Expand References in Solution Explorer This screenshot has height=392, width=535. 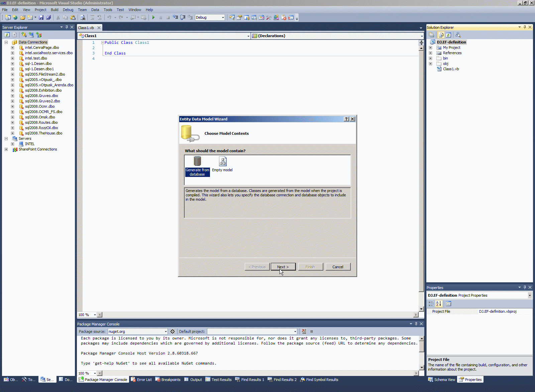(431, 53)
